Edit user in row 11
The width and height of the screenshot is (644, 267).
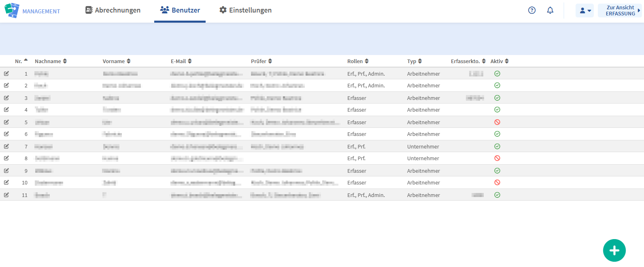pos(6,195)
